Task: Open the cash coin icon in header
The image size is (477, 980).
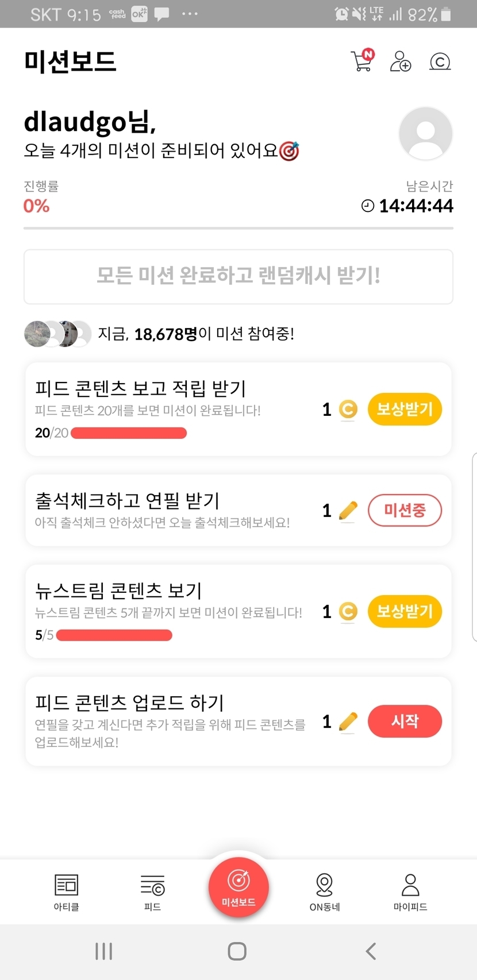Action: point(440,61)
